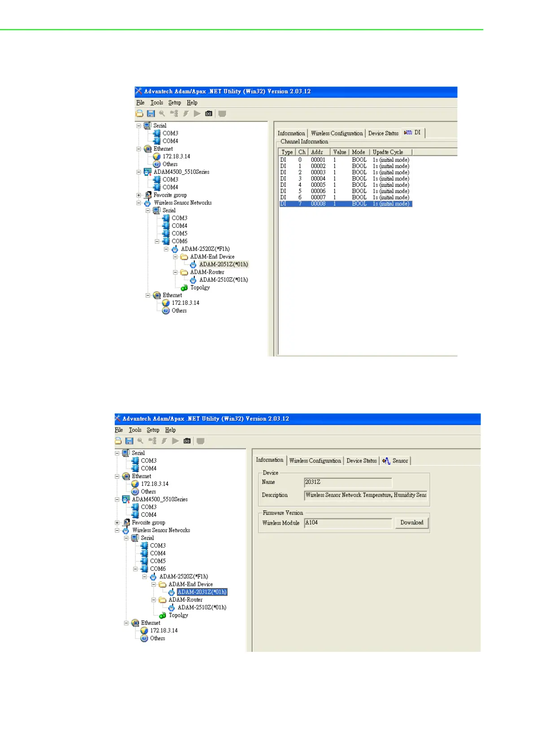
Task: Open the Tools menu in the DI-tab window
Action: click(x=157, y=103)
